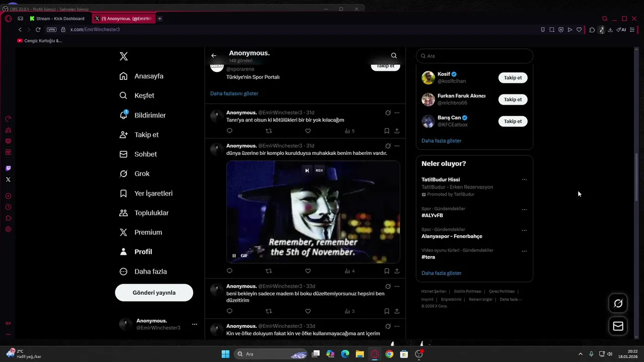
Task: Pause the Guy Fawkes GIF
Action: [234, 255]
